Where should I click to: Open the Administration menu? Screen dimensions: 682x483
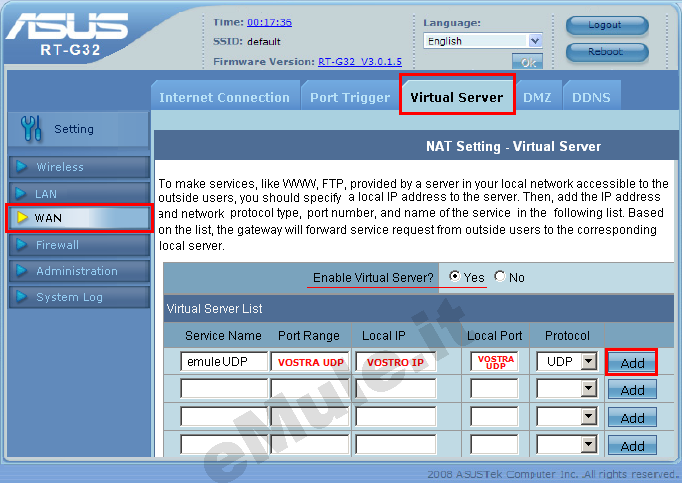coord(79,271)
